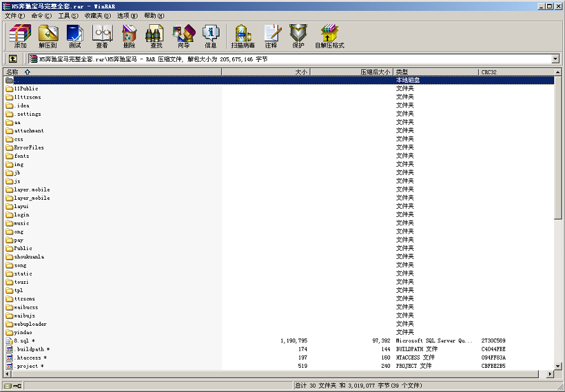The image size is (565, 392).
Task: Click the Add (添加) toolbar icon
Action: pos(20,36)
